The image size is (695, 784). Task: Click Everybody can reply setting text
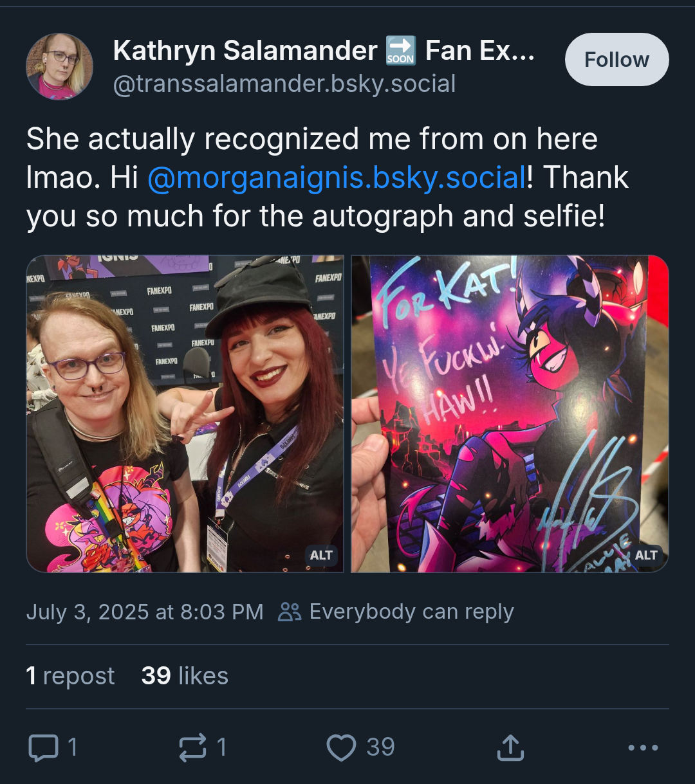(411, 612)
